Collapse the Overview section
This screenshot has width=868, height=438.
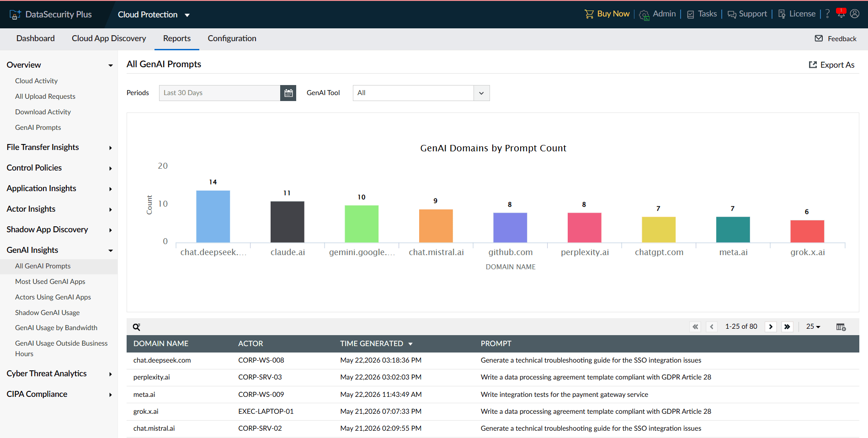tap(110, 65)
